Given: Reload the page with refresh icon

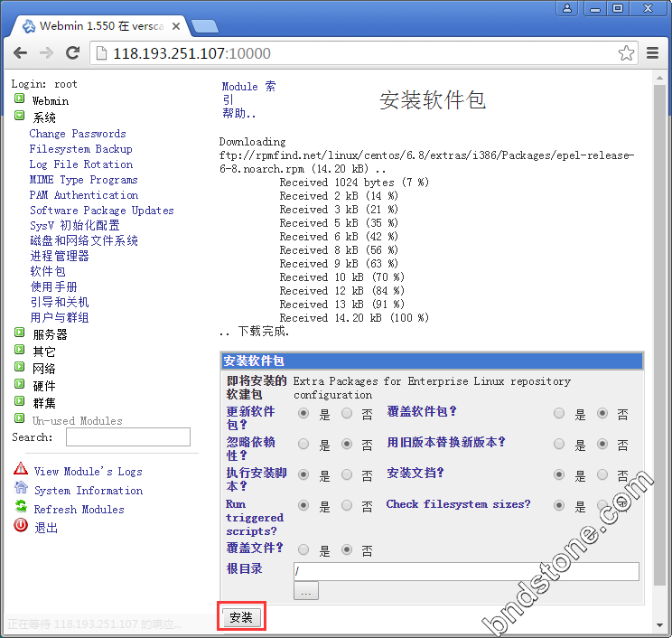Looking at the screenshot, I should coord(72,52).
